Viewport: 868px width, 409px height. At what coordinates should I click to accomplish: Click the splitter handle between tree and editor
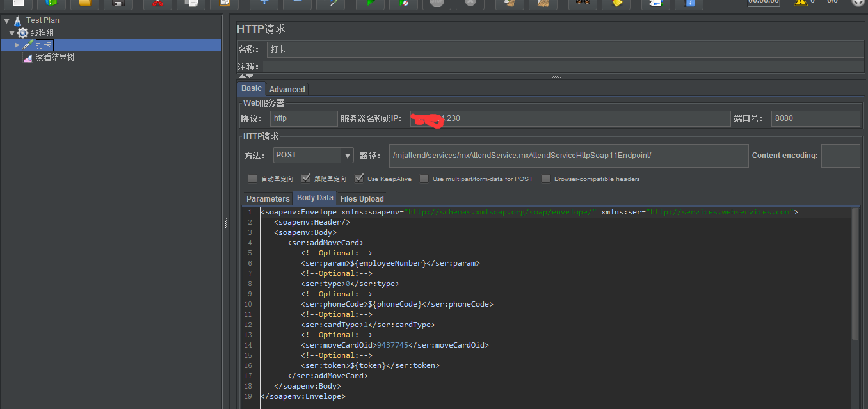coord(225,222)
